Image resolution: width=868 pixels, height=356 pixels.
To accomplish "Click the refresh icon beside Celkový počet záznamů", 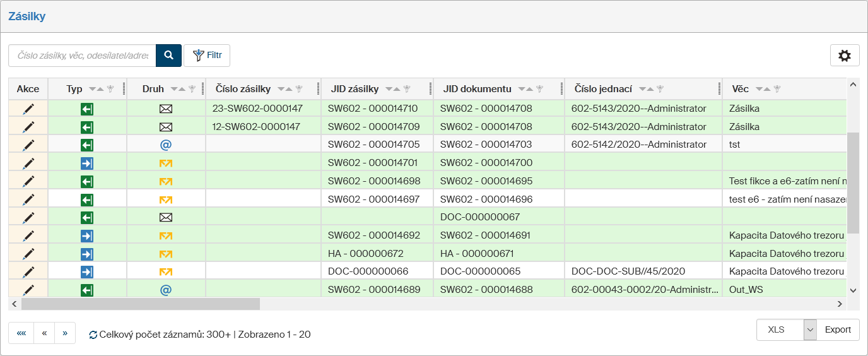I will coord(93,335).
